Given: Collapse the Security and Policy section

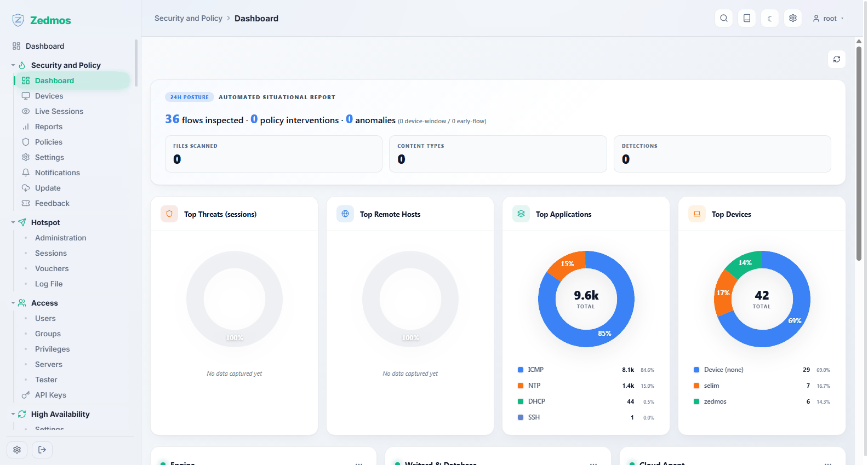Looking at the screenshot, I should click(13, 65).
